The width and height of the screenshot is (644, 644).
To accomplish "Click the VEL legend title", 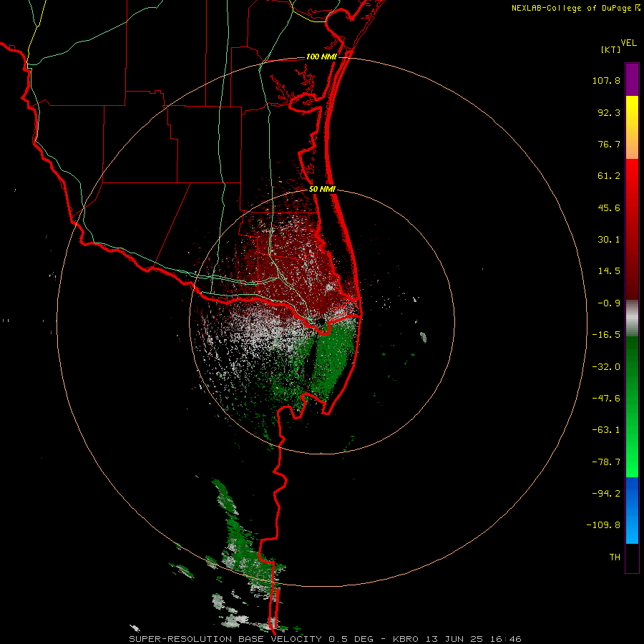I will 628,43.
